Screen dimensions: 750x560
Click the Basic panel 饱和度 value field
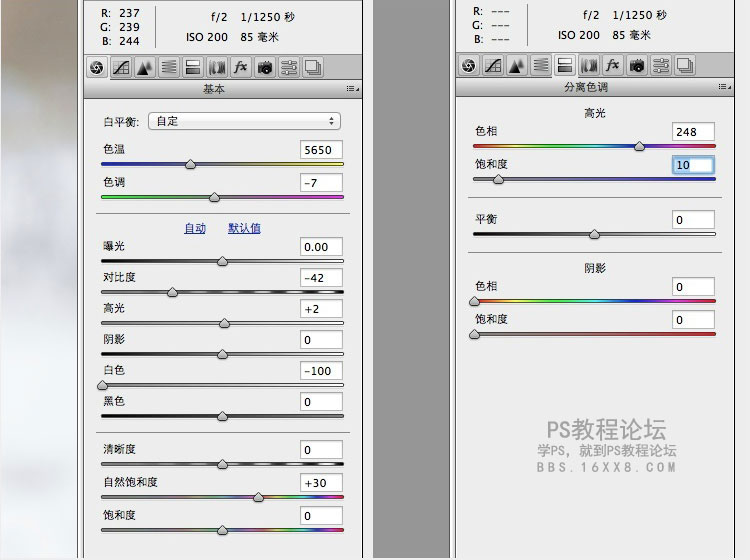321,516
